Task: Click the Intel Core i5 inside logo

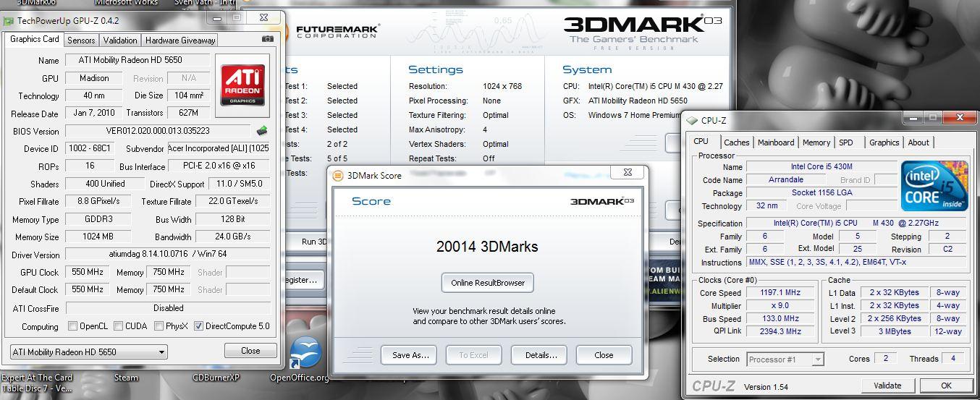Action: click(x=934, y=186)
